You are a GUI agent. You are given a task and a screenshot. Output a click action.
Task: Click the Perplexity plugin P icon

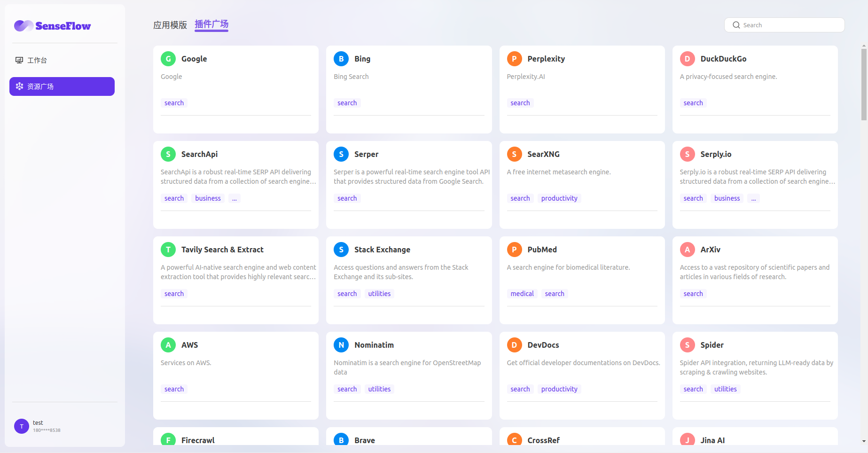click(514, 59)
